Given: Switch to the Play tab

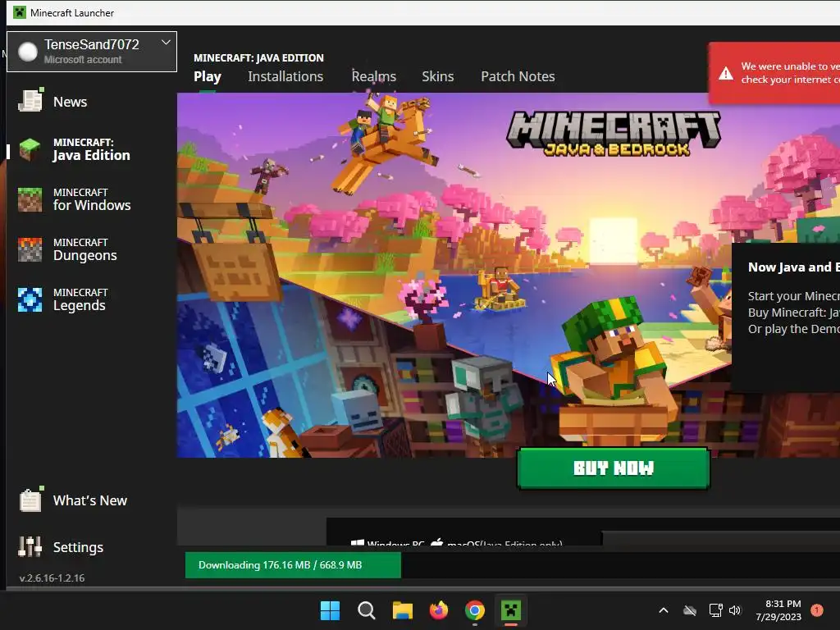Looking at the screenshot, I should click(x=208, y=76).
